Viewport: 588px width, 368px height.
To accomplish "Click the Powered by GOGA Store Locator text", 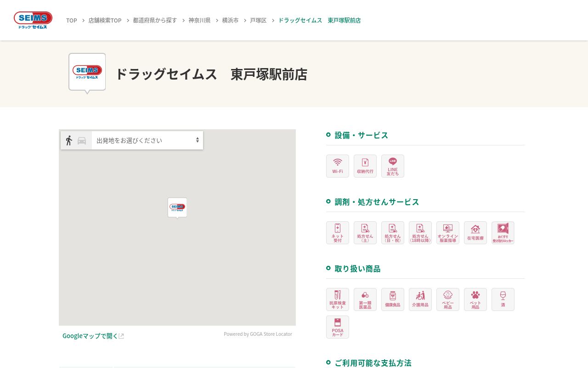I will pos(258,334).
